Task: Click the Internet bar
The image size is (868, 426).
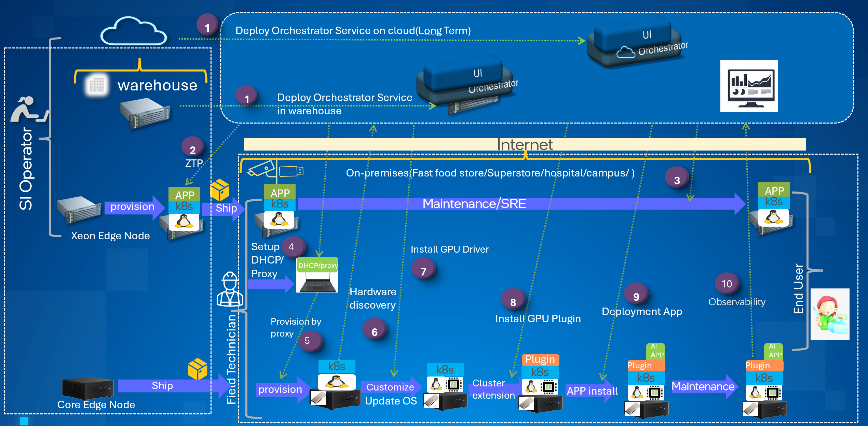Action: click(x=525, y=144)
